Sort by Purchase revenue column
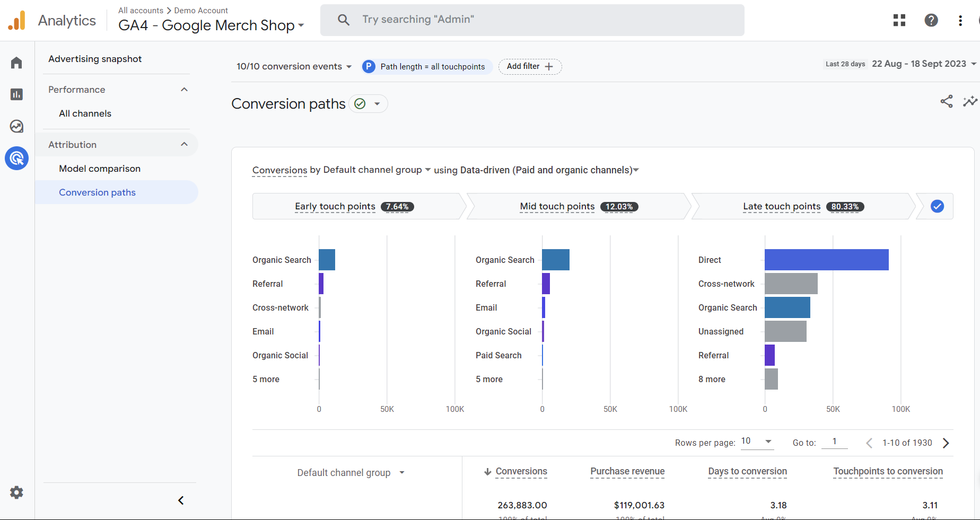 [x=627, y=472]
